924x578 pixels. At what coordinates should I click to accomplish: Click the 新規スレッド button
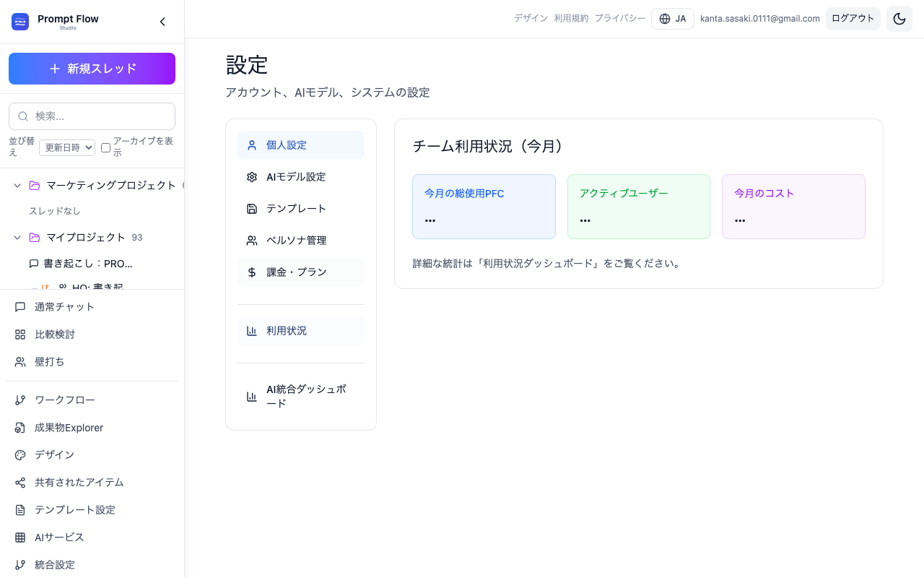92,69
